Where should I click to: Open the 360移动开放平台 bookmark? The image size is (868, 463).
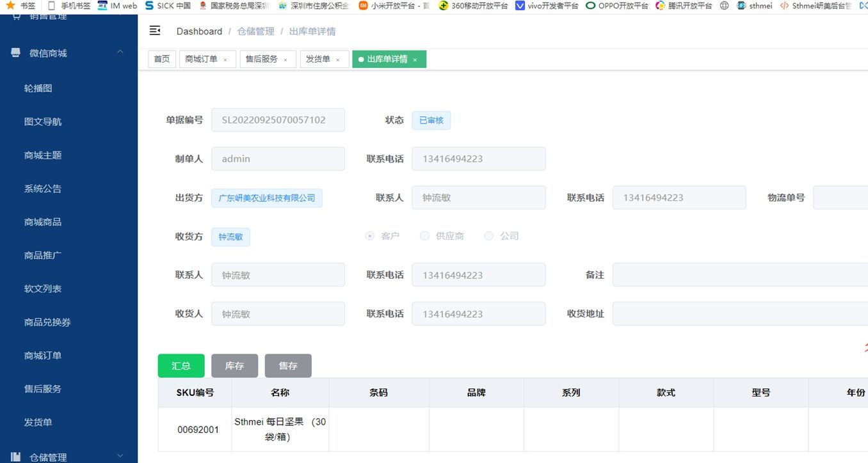(474, 6)
